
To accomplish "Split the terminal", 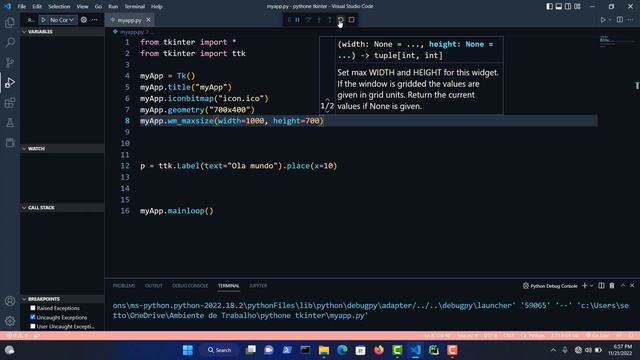I will (x=601, y=286).
